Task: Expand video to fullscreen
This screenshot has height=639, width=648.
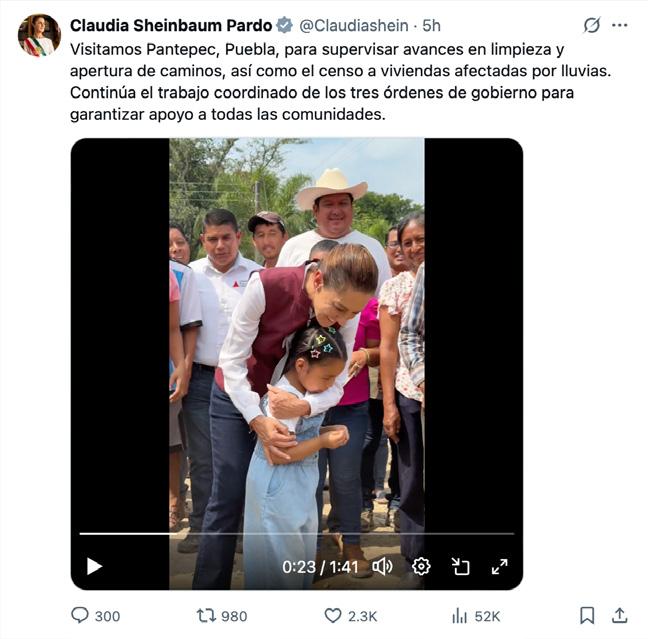Action: coord(499,566)
